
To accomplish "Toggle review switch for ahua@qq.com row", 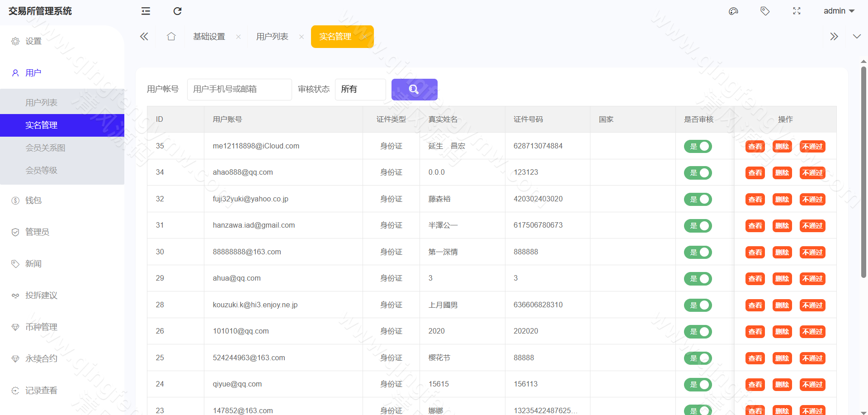I will [x=698, y=278].
